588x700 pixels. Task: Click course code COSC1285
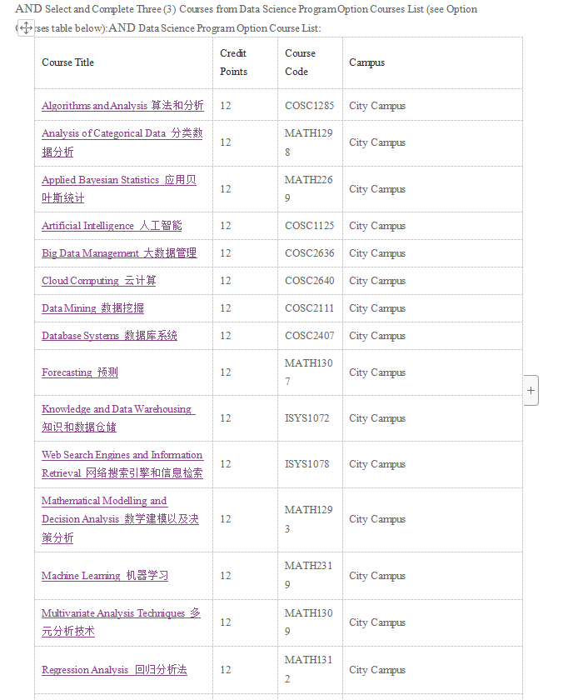[310, 106]
